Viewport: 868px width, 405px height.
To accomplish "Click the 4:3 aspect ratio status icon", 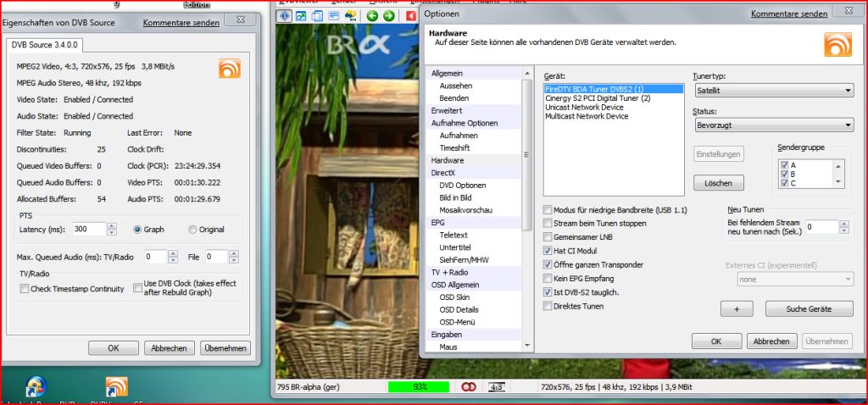I will point(497,387).
